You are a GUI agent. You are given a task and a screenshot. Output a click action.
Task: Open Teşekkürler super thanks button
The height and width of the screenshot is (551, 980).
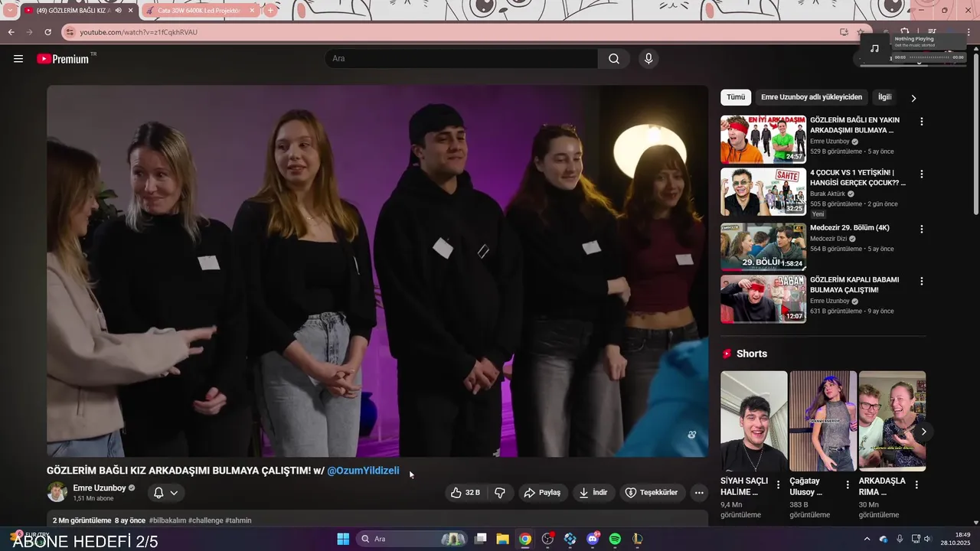click(x=652, y=493)
